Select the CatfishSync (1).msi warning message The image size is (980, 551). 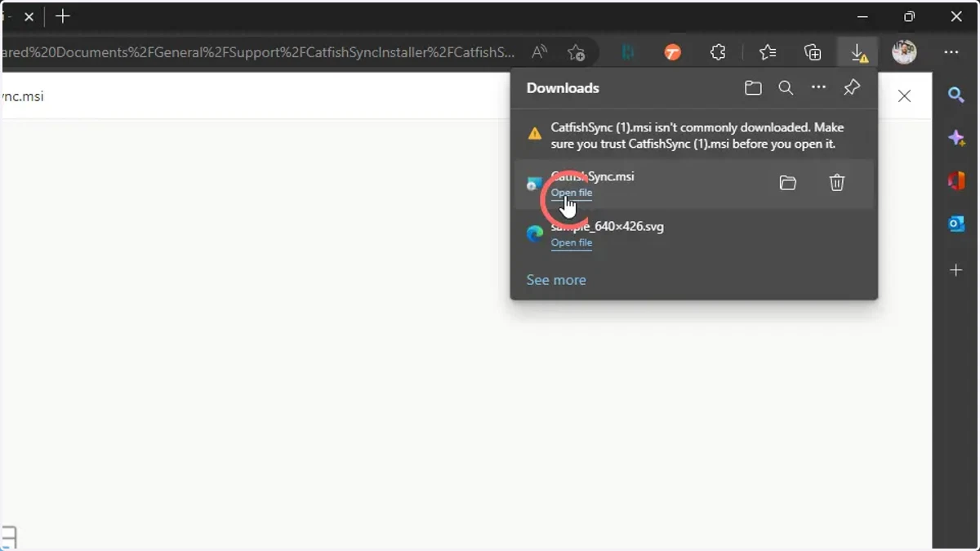pyautogui.click(x=697, y=136)
